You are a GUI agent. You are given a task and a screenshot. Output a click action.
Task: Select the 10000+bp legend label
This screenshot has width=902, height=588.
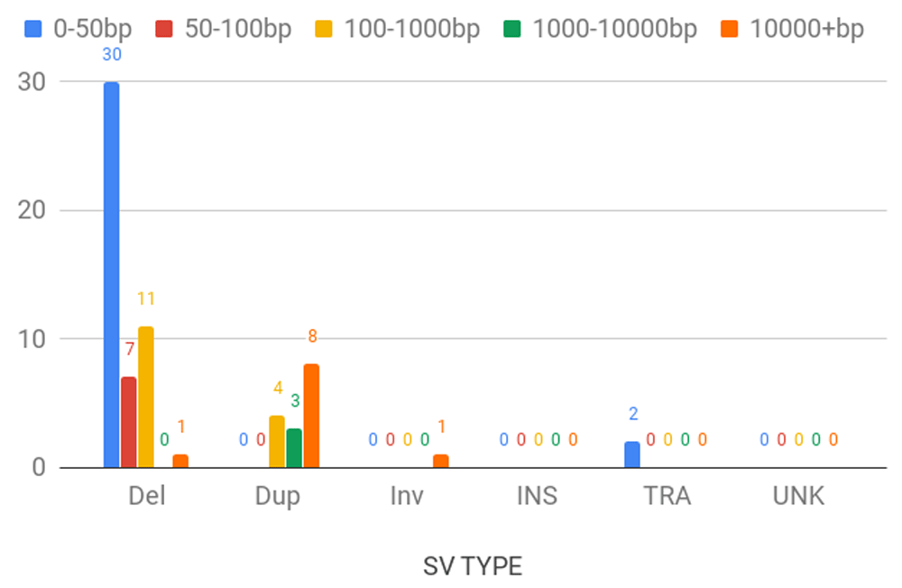pos(807,30)
